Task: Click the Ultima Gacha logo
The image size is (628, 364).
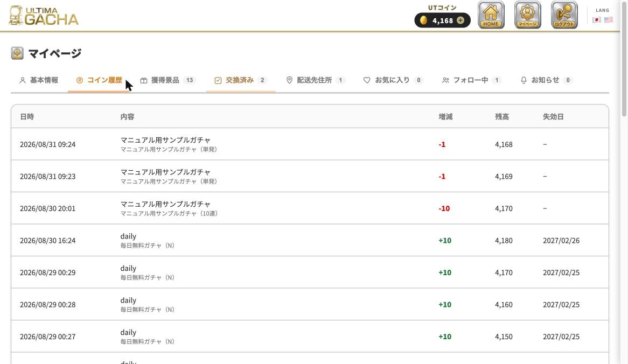Action: coord(43,16)
